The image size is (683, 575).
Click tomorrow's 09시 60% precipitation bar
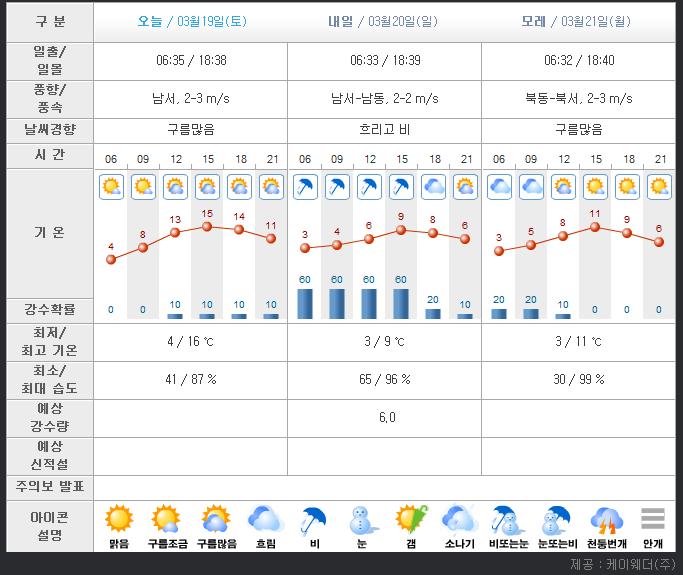click(337, 303)
